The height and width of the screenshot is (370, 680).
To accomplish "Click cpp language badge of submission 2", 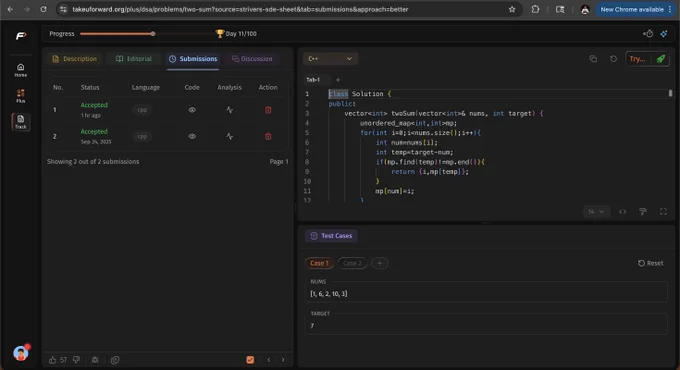I will click(x=142, y=136).
